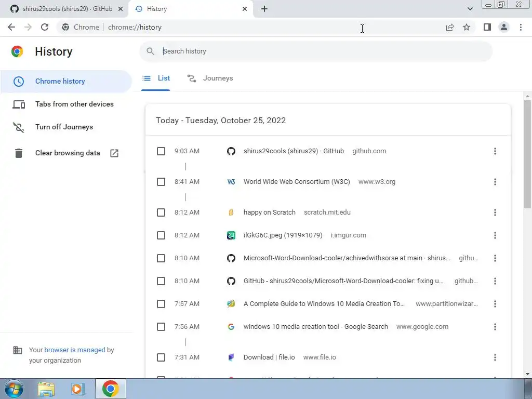Viewport: 532px width, 399px height.
Task: Select the checkbox for happy on Scratch
Action: (161, 212)
